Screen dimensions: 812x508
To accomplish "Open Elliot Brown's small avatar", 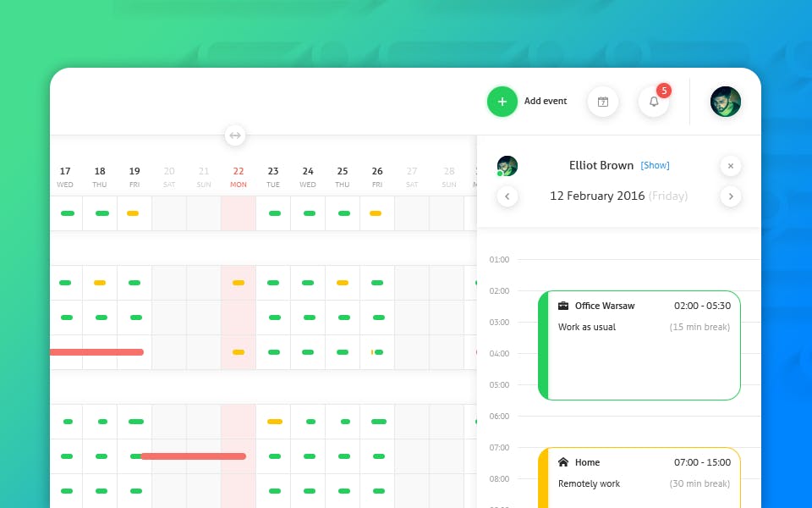I will click(x=507, y=166).
